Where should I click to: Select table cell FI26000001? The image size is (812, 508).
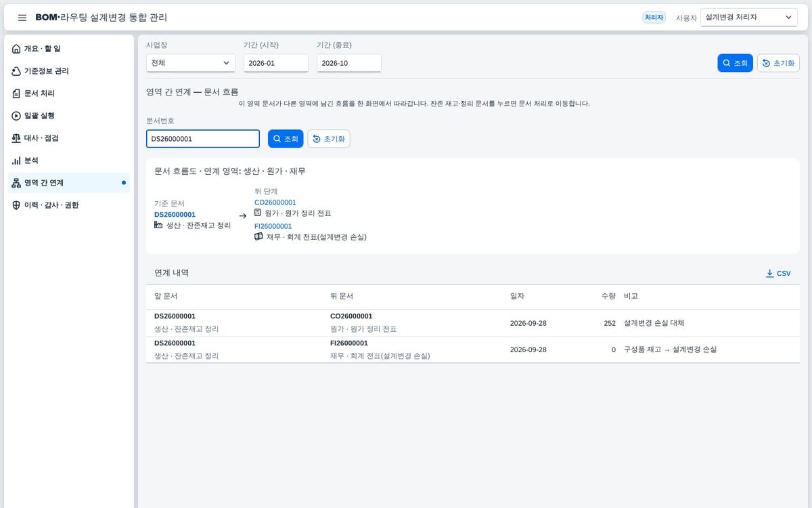pos(349,343)
